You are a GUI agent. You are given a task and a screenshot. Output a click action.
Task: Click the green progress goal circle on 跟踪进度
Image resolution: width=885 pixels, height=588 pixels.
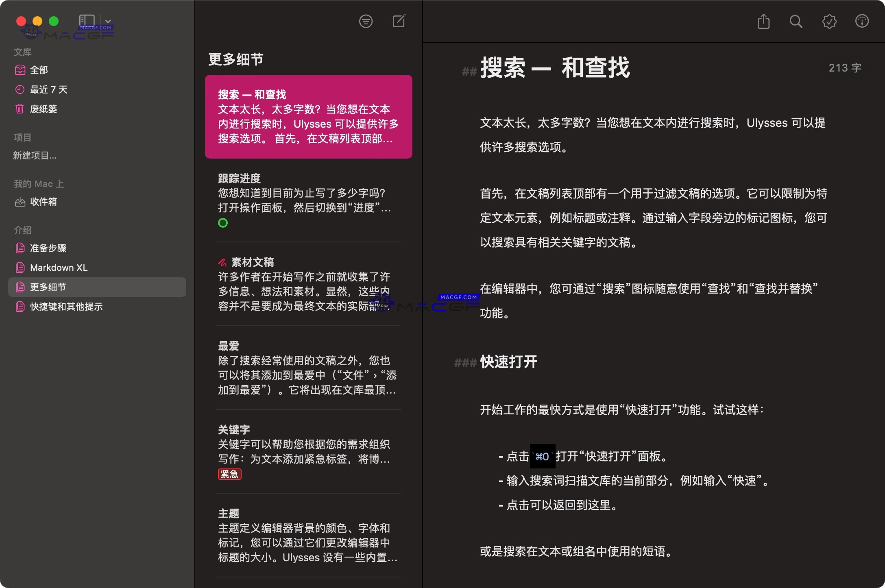coord(222,223)
